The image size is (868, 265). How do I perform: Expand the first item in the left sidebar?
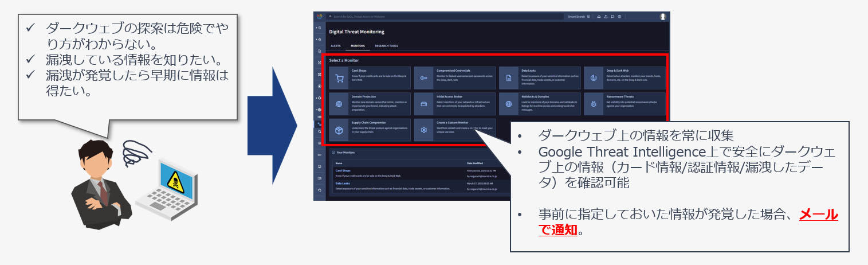point(319,28)
